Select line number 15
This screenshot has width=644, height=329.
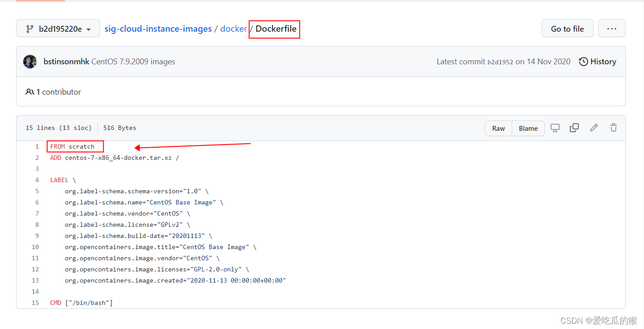click(35, 303)
